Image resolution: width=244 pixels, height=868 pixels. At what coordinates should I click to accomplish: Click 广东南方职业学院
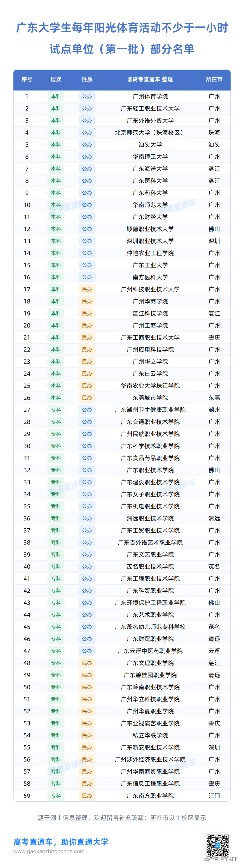150,796
